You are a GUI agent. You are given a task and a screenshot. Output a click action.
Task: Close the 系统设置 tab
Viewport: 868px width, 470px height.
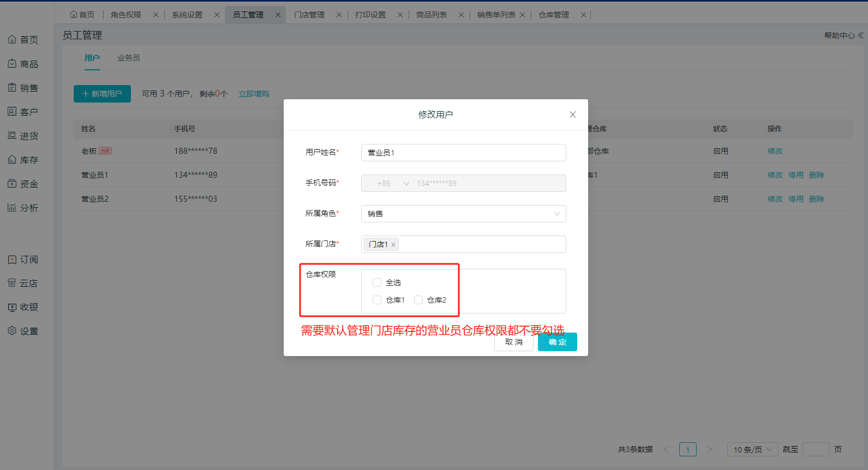(x=217, y=15)
